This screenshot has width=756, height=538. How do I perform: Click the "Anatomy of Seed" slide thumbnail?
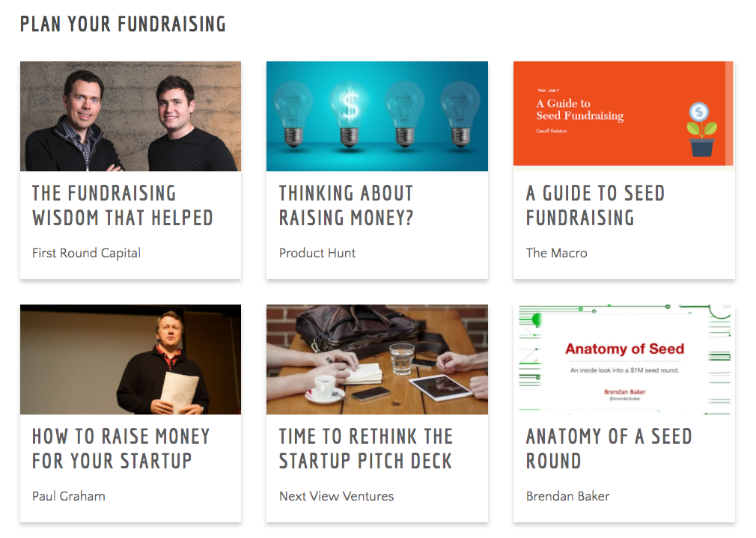pos(624,359)
